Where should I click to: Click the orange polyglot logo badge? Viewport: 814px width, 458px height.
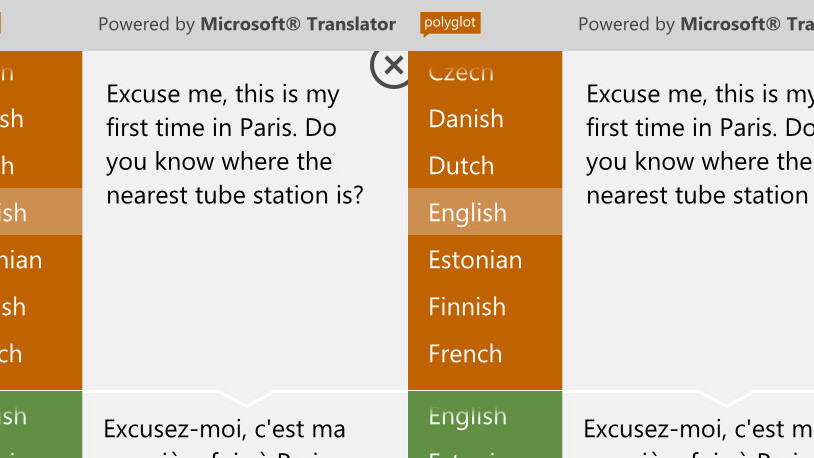click(450, 22)
